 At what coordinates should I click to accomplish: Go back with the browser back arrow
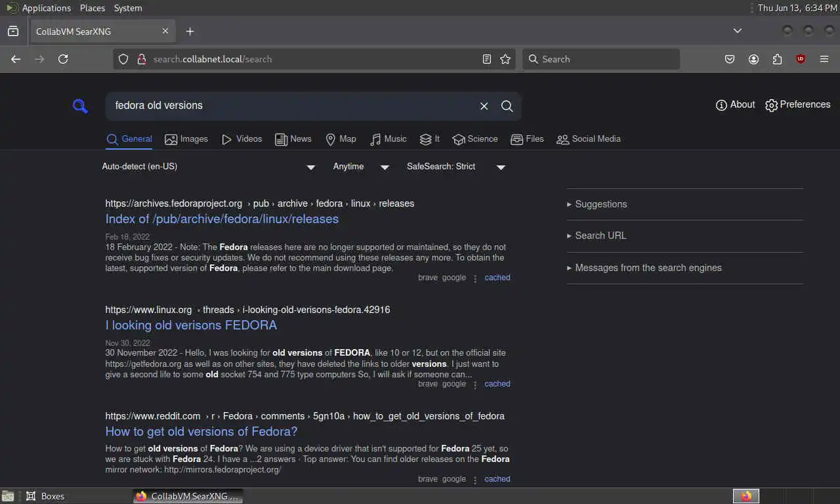tap(16, 59)
